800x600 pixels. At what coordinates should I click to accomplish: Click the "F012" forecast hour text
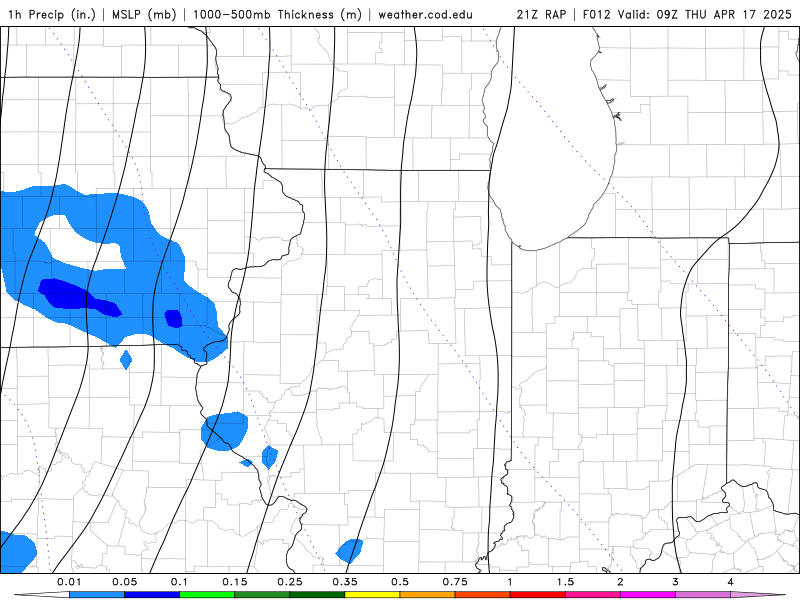[596, 14]
